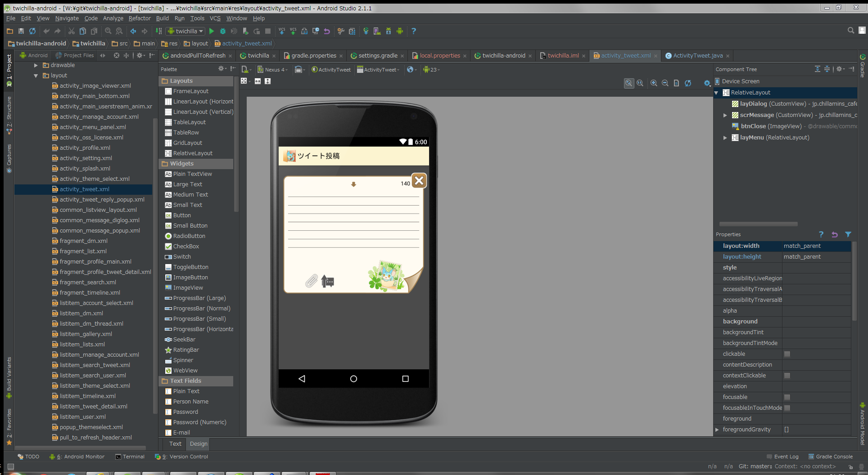Open the Version Control tool window

[181, 457]
